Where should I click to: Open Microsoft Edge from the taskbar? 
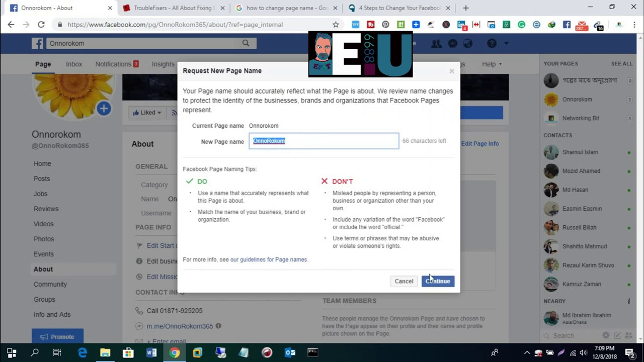coord(82,352)
